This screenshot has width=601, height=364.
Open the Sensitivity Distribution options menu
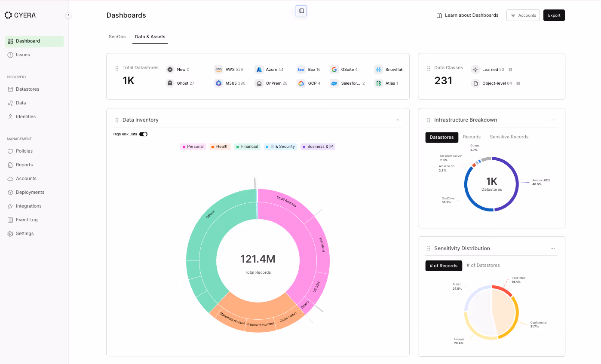pos(553,248)
